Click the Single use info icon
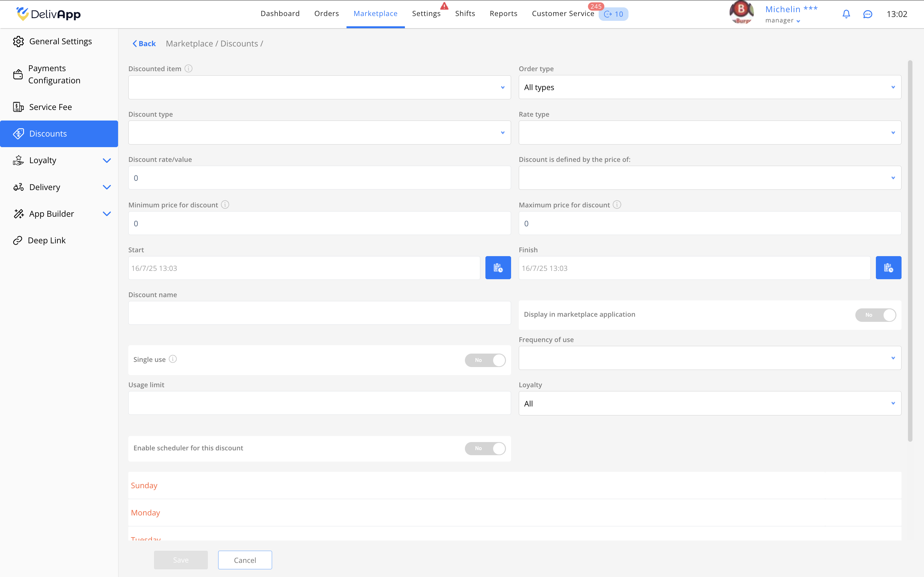 (173, 359)
